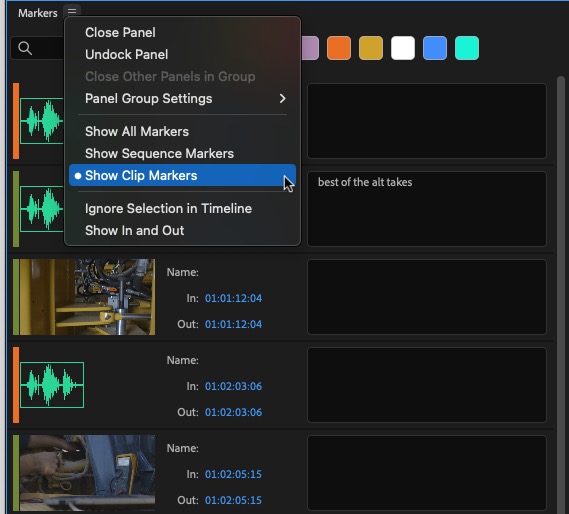Click the empty comment box of the first marker
The image size is (569, 514).
[427, 121]
